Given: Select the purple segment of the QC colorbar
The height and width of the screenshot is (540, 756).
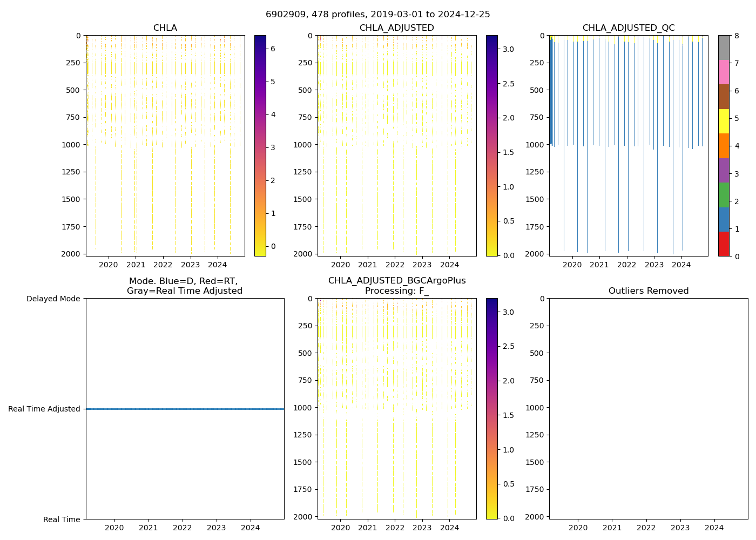Looking at the screenshot, I should pos(724,170).
